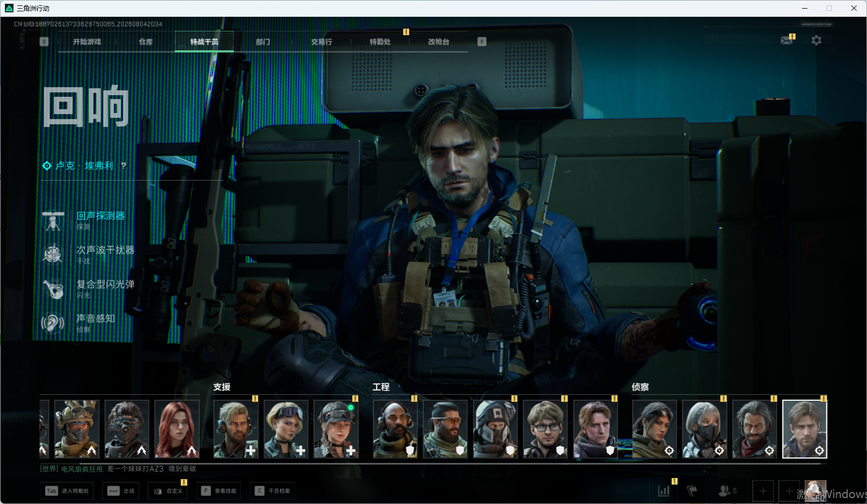Image resolution: width=867 pixels, height=504 pixels.
Task: Click the 支援 category heading
Action: pyautogui.click(x=222, y=387)
